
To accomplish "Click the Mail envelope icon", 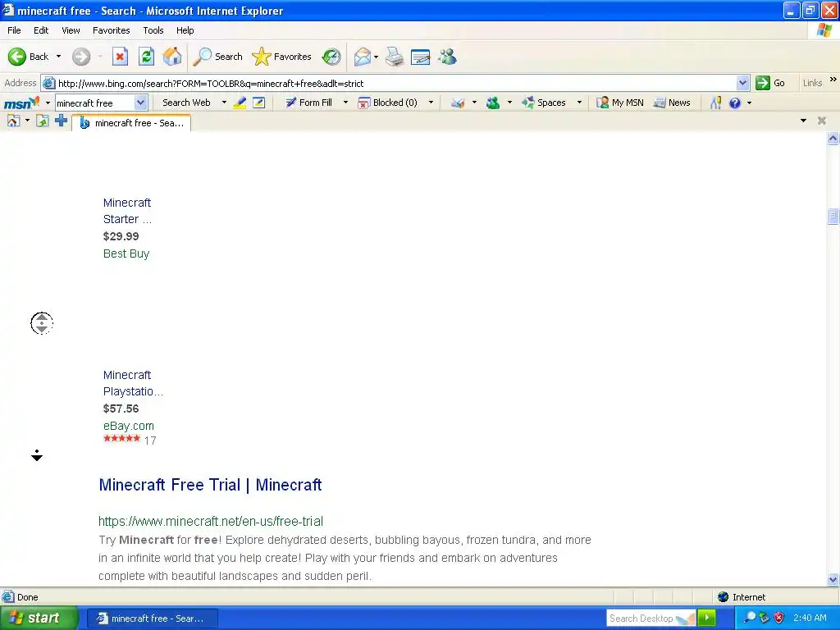I will 363,57.
